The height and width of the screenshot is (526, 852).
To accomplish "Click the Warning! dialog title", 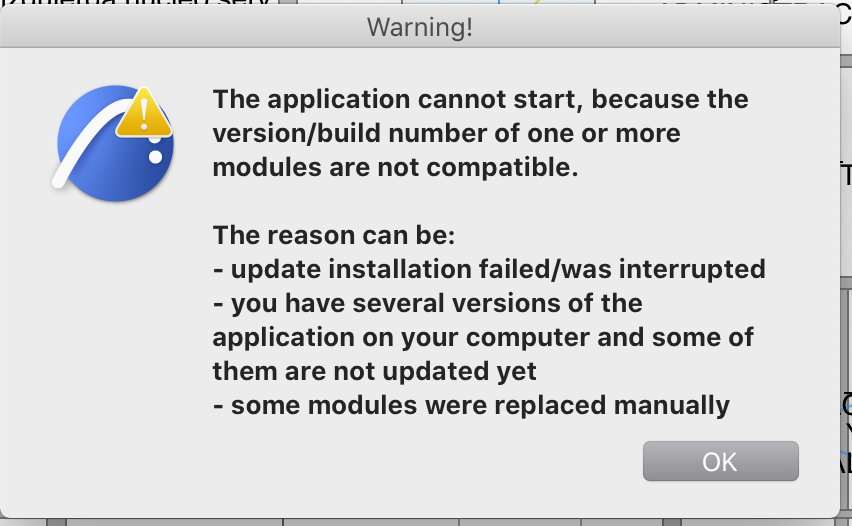I will click(420, 27).
